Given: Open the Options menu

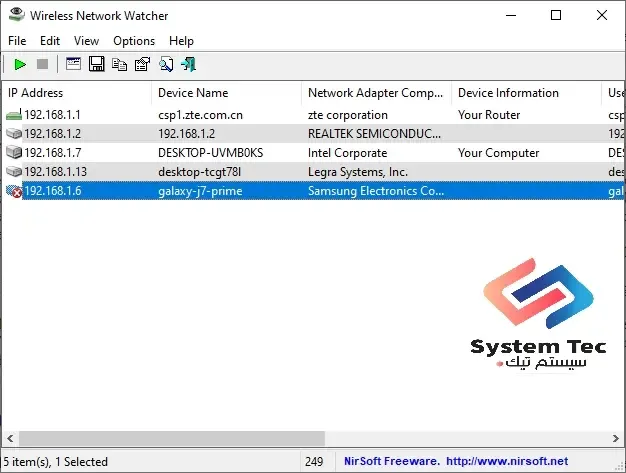Looking at the screenshot, I should [134, 41].
